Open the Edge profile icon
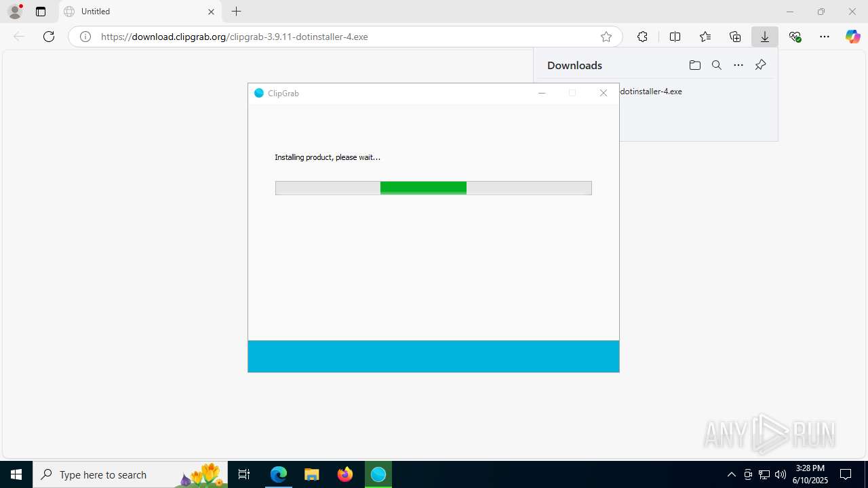 [x=15, y=11]
